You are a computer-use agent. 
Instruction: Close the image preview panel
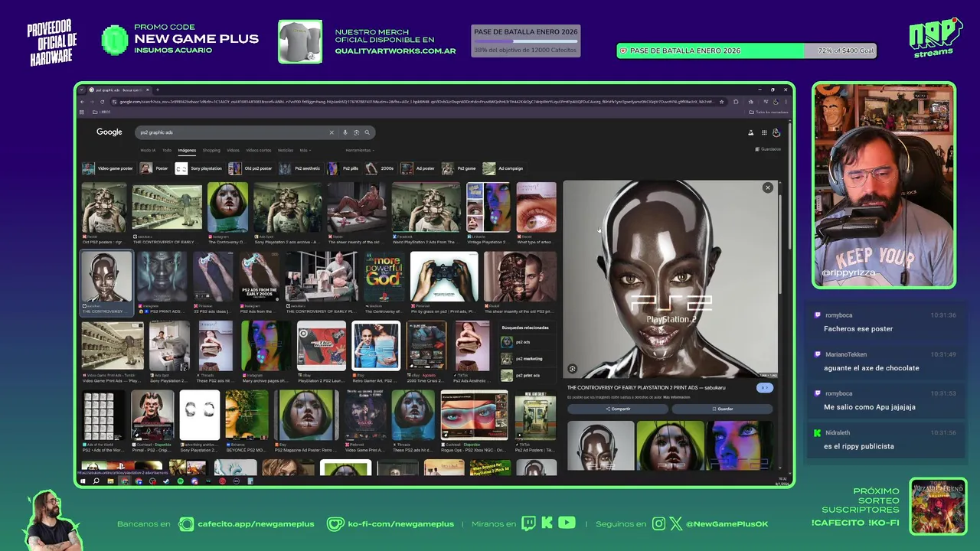coord(767,187)
